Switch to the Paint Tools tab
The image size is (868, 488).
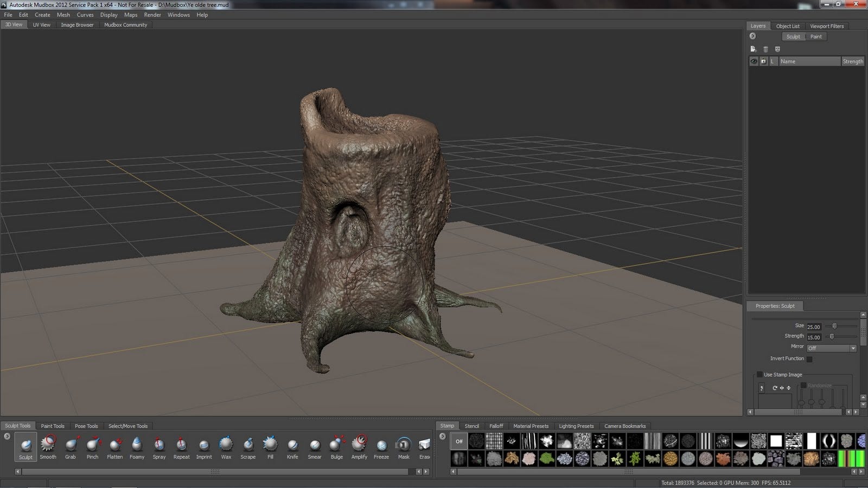tap(53, 426)
